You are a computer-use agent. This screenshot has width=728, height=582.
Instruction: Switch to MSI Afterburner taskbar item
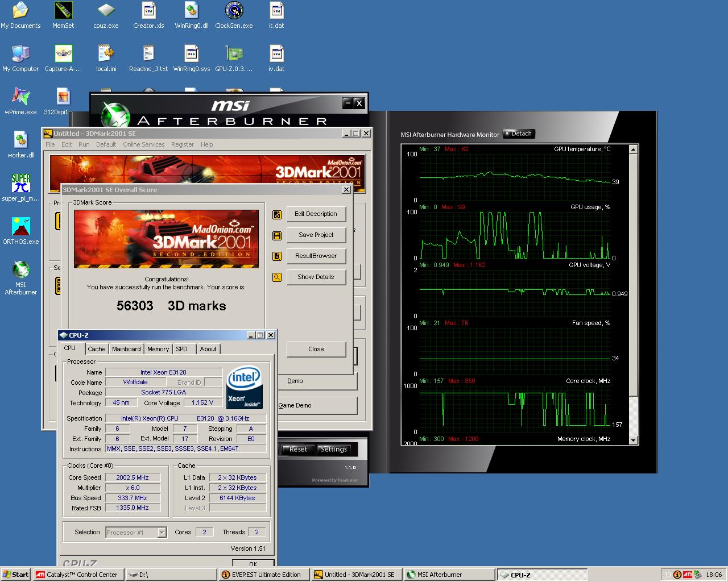pos(449,575)
